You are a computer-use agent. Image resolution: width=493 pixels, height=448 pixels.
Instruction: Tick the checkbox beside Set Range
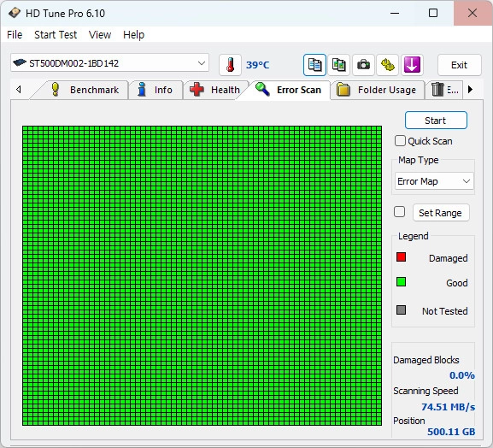click(x=399, y=212)
